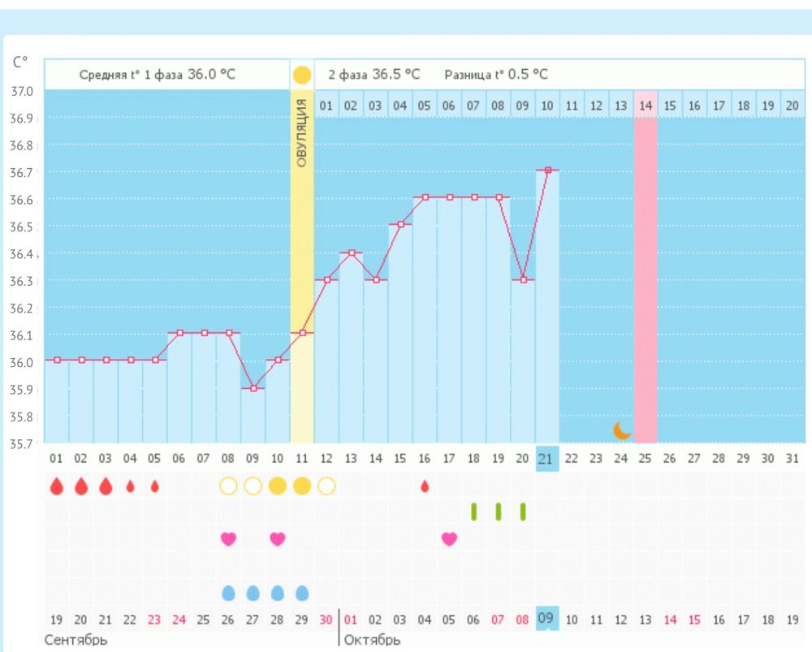The height and width of the screenshot is (652, 812).
Task: Select the small red drop on cycle day 04
Action: [x=130, y=486]
